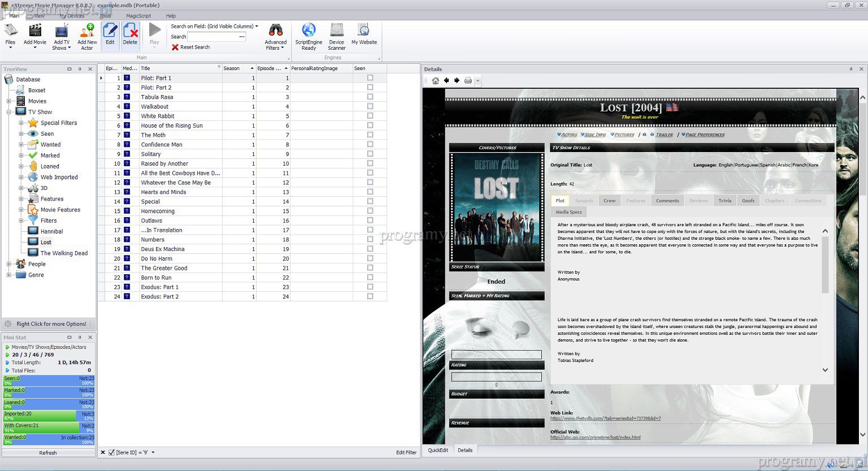Click the print icon in Details panel

point(468,81)
